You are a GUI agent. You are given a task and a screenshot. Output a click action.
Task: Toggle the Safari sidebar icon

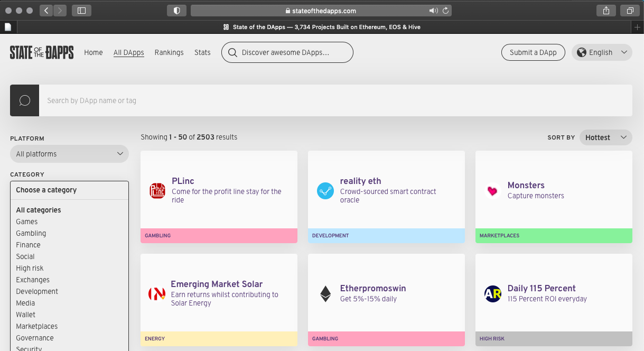81,11
